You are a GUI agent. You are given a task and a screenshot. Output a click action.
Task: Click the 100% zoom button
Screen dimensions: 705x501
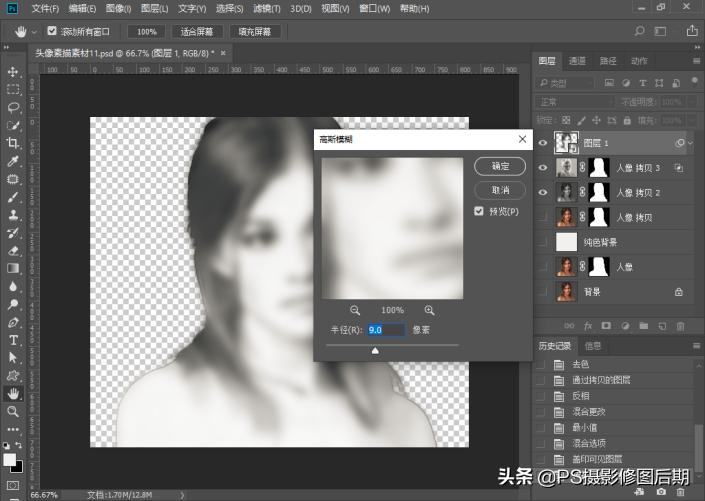[x=147, y=31]
